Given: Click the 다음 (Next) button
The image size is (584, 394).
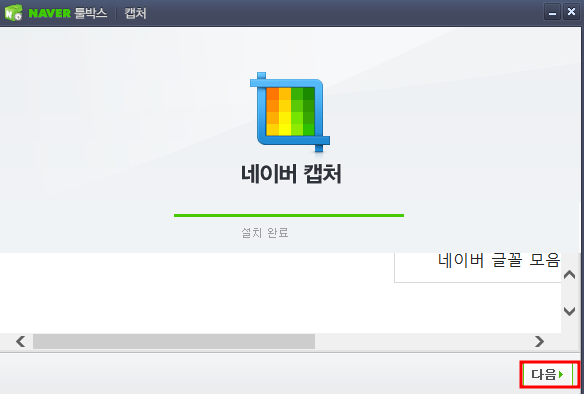Looking at the screenshot, I should coord(548,374).
